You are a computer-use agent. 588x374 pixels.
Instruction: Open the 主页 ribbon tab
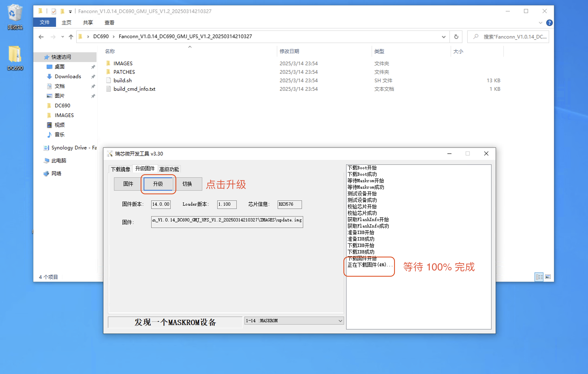[66, 22]
